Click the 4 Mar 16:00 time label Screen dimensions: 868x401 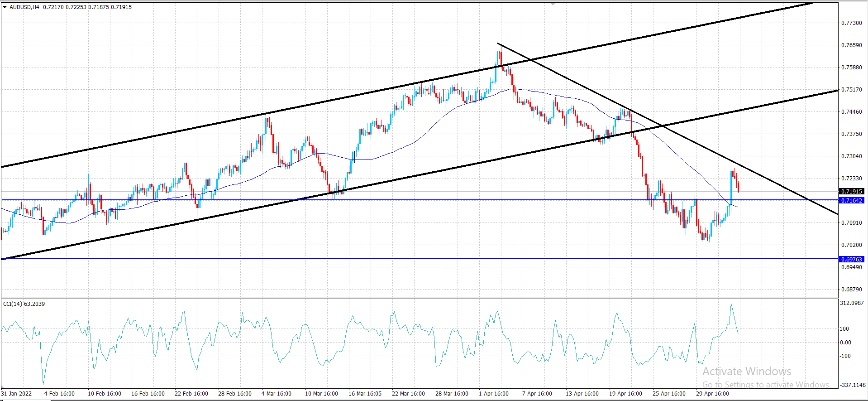coord(277,393)
